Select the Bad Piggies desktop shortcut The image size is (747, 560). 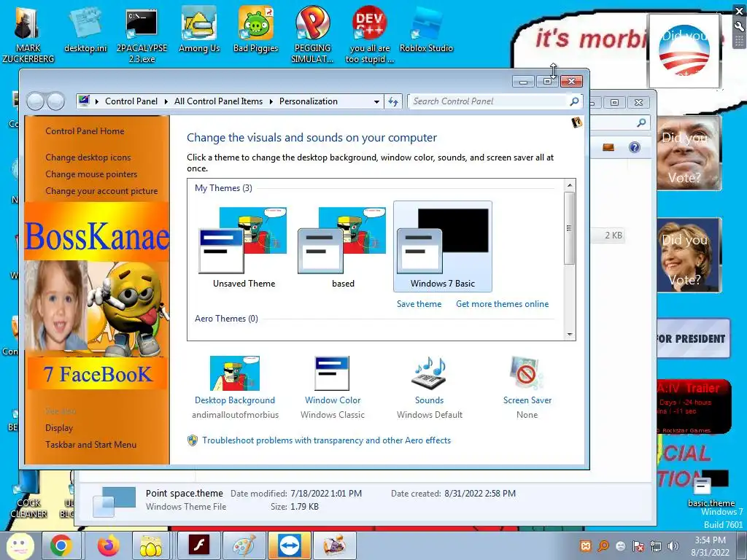click(256, 29)
